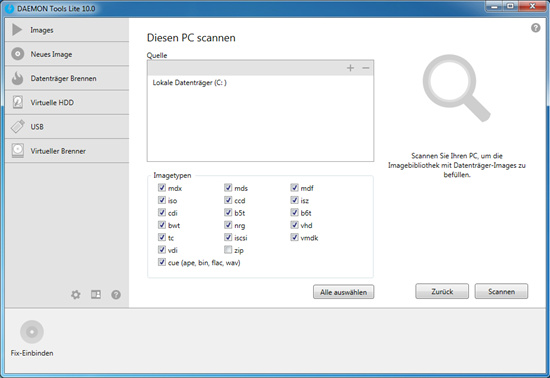550x378 pixels.
Task: Start scan with Scannen button
Action: tap(501, 291)
